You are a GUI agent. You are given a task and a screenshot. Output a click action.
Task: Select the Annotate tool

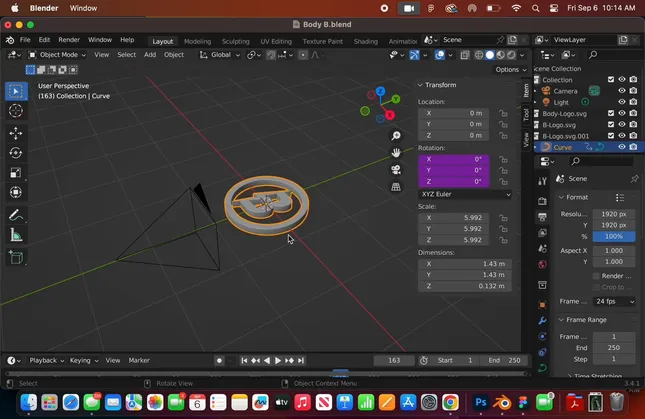(x=16, y=215)
